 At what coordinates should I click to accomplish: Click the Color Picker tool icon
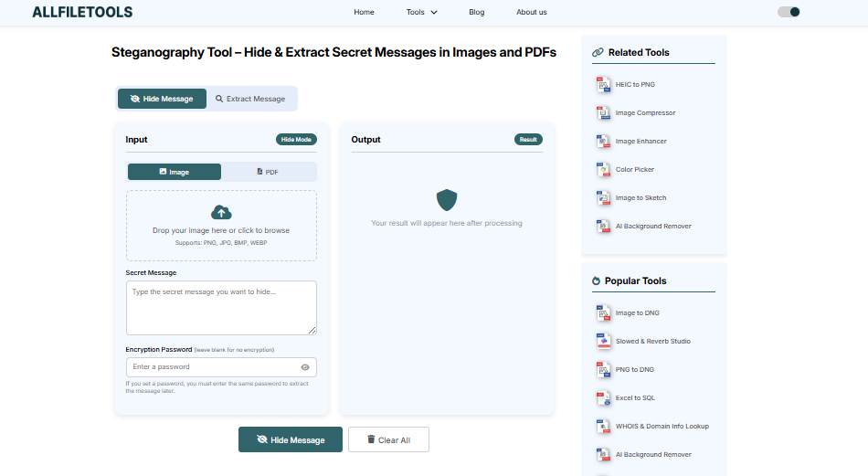pyautogui.click(x=603, y=170)
